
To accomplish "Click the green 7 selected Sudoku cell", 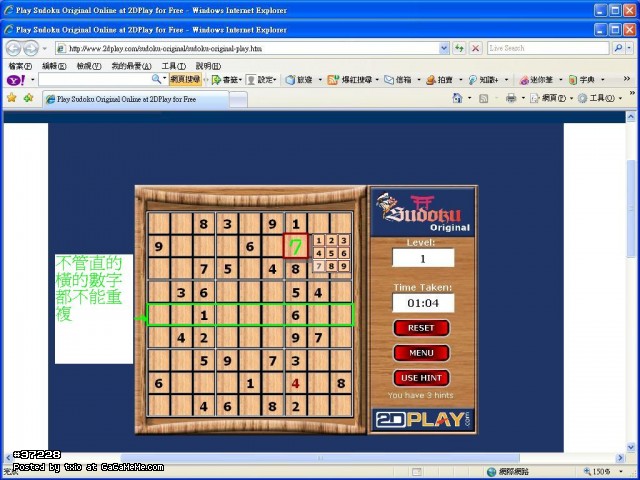I will point(296,246).
